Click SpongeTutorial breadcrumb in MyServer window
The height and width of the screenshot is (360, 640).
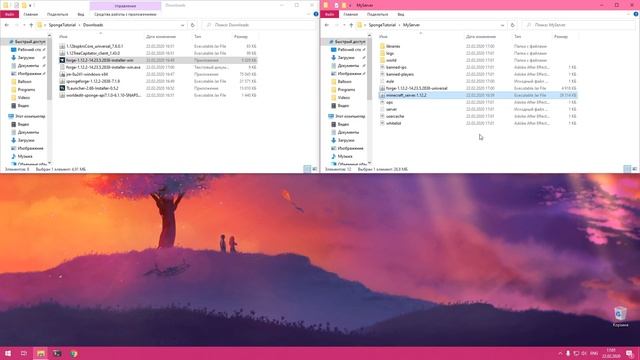click(382, 25)
